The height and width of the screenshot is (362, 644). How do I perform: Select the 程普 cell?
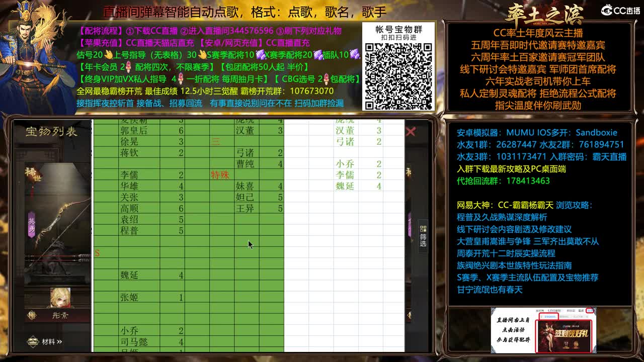(139, 231)
